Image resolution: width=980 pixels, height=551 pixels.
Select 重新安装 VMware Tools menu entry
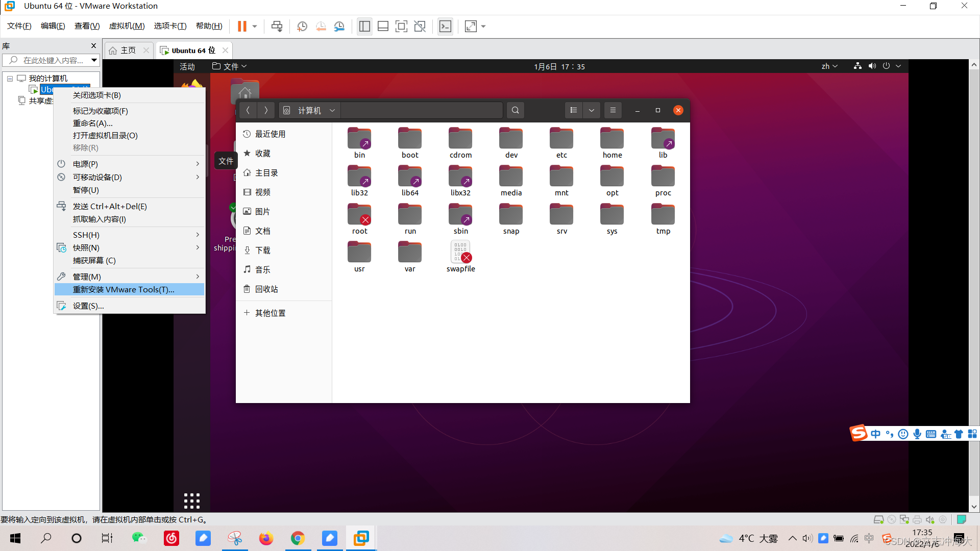[124, 289]
